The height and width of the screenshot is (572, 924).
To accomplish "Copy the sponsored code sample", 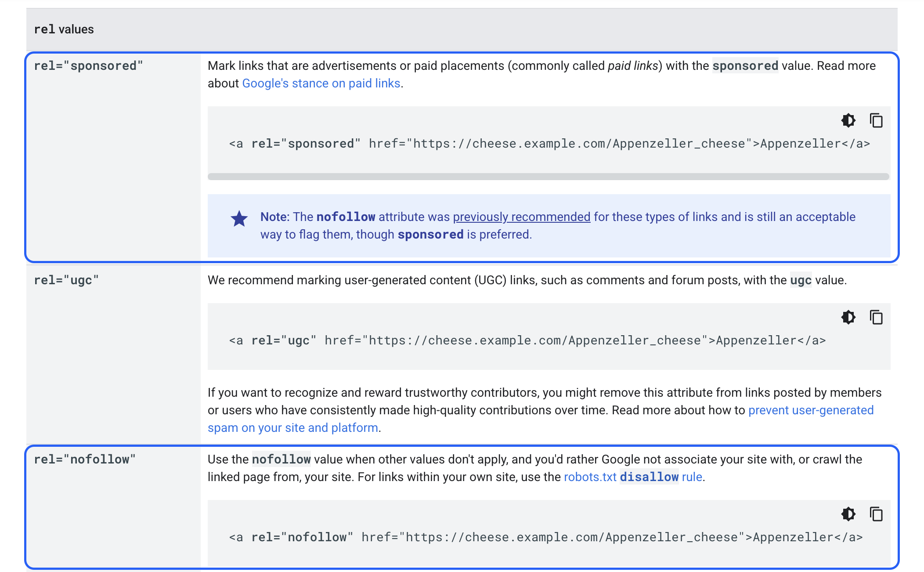I will [876, 120].
